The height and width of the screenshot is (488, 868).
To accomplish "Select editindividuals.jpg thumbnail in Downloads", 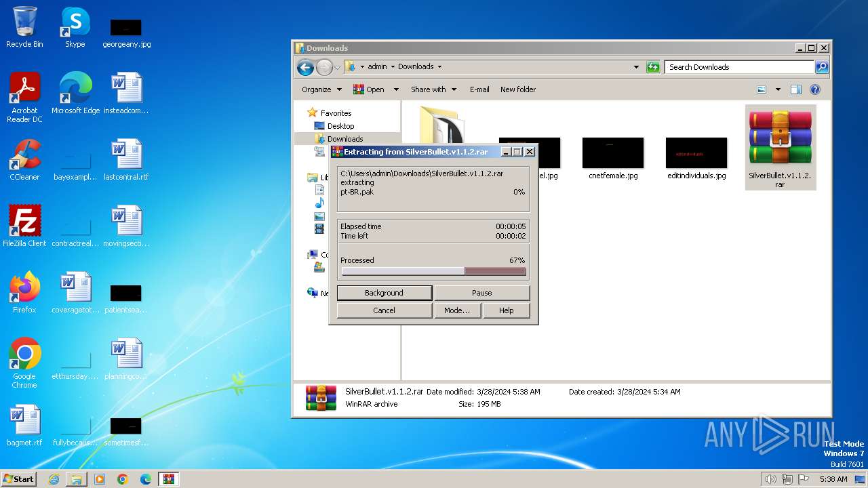I will click(696, 159).
